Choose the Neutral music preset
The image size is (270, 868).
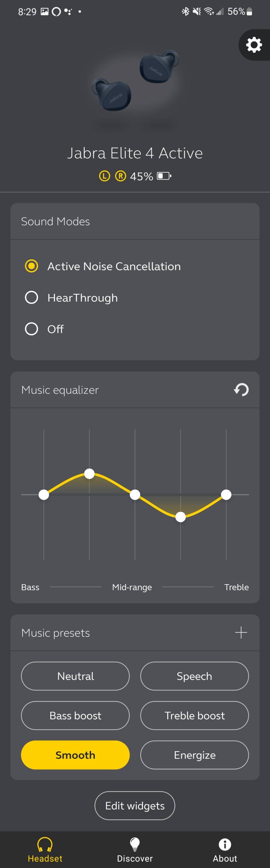[75, 676]
